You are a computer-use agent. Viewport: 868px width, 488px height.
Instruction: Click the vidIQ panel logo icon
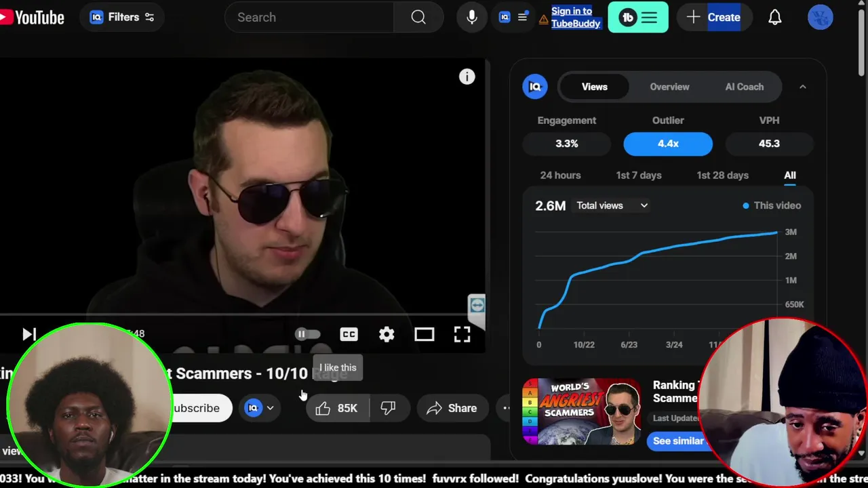tap(535, 87)
